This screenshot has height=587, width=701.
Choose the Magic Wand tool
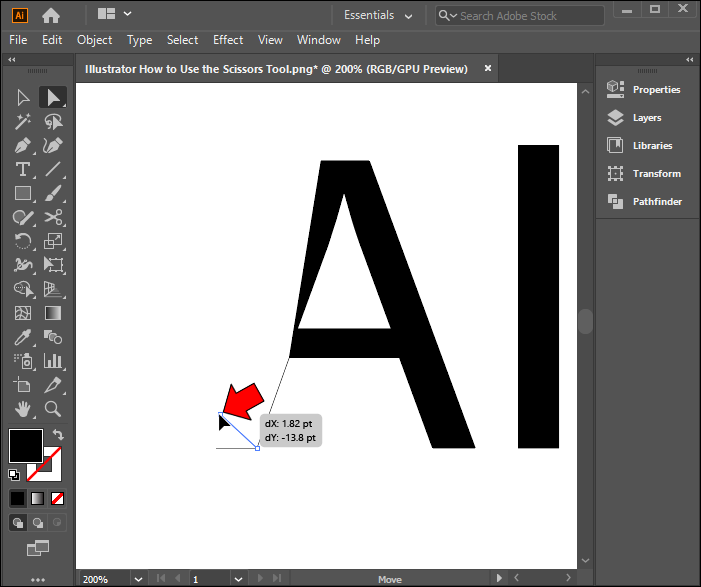pos(23,121)
